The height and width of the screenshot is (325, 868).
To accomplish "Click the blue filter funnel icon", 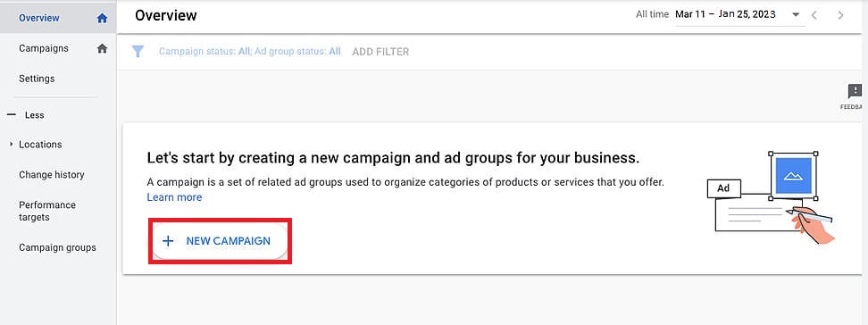I will pyautogui.click(x=138, y=52).
